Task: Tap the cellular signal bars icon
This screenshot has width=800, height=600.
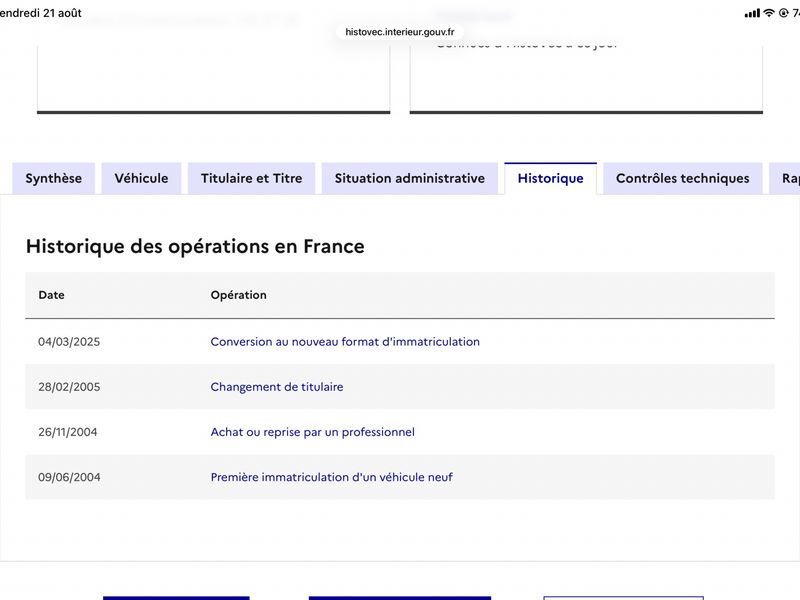Action: 752,14
